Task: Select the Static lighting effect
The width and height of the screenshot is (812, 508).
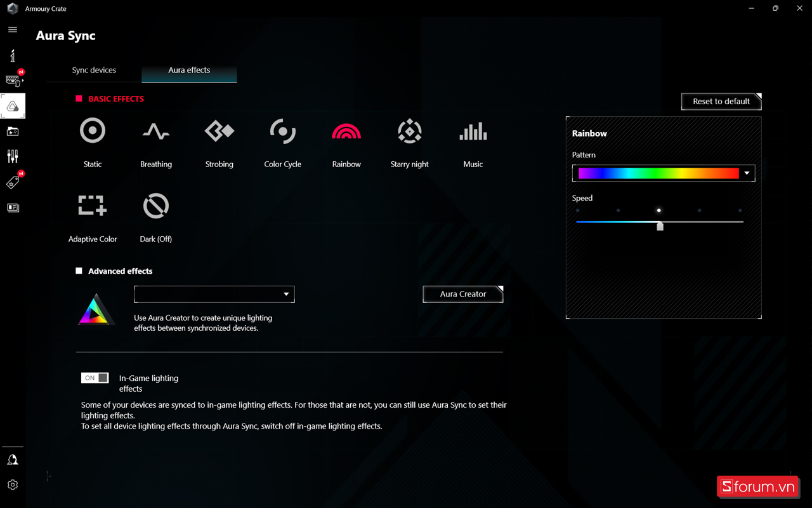Action: pos(93,131)
